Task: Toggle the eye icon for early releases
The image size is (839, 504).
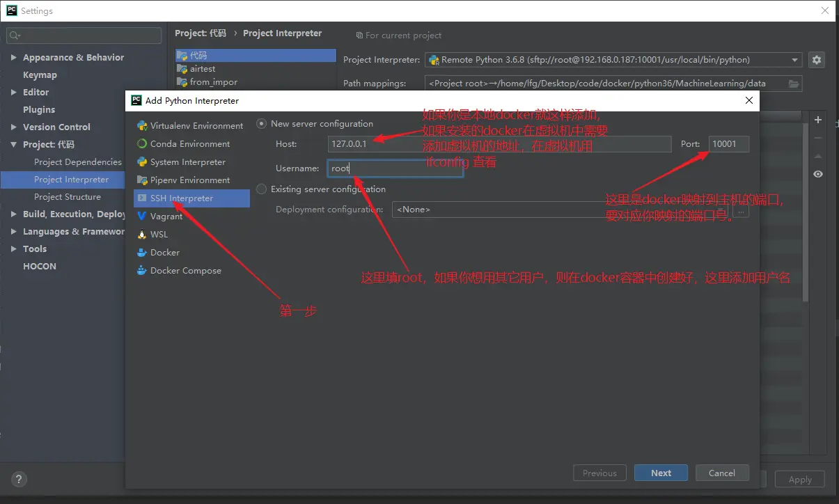Action: click(818, 174)
